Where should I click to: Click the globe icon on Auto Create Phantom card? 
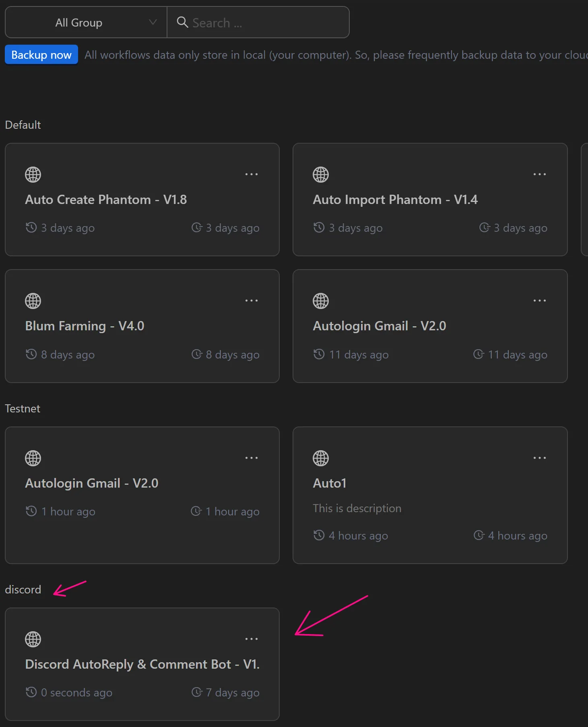33,174
